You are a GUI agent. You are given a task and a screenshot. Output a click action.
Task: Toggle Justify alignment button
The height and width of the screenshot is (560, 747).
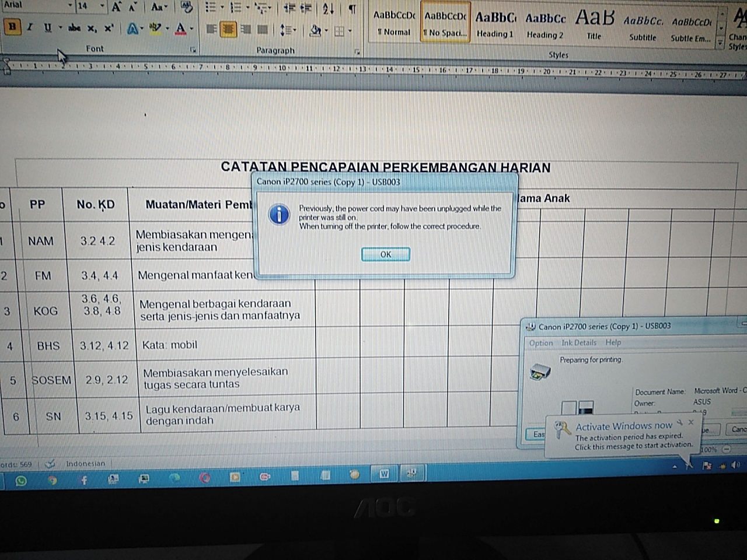pos(263,29)
